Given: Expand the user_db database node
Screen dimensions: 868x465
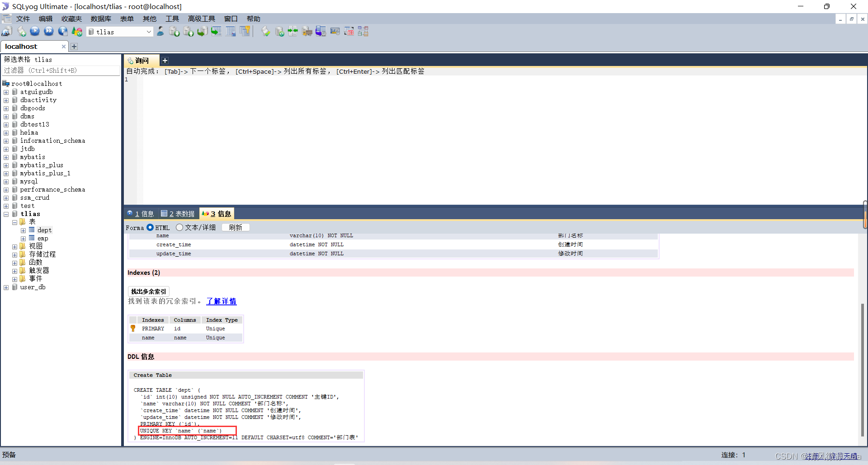Looking at the screenshot, I should pos(6,287).
